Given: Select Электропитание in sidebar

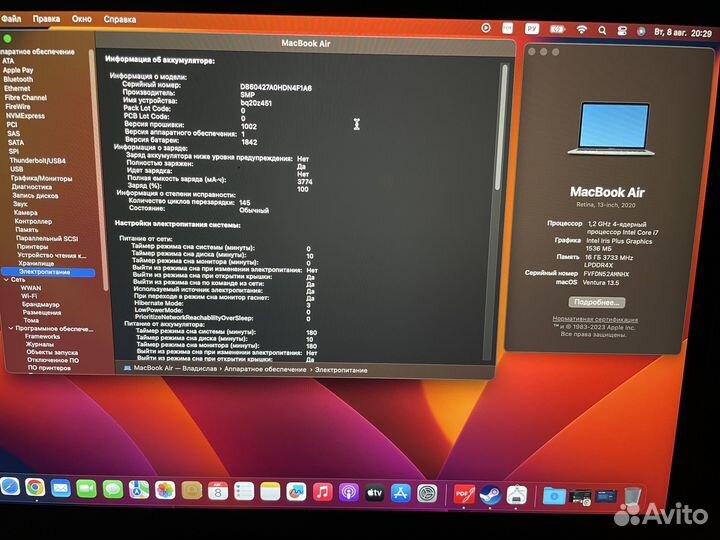Looking at the screenshot, I should coord(48,272).
